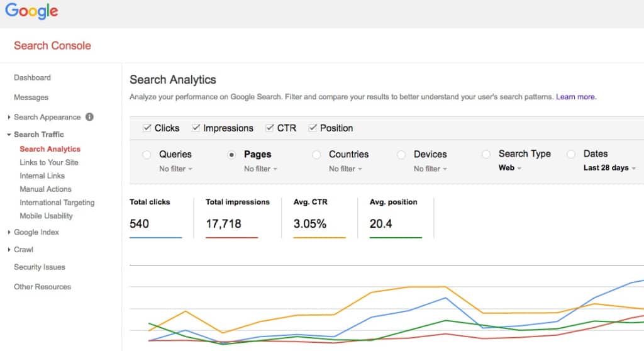This screenshot has width=644, height=351.
Task: Click the Search Appearance info icon
Action: 89,117
